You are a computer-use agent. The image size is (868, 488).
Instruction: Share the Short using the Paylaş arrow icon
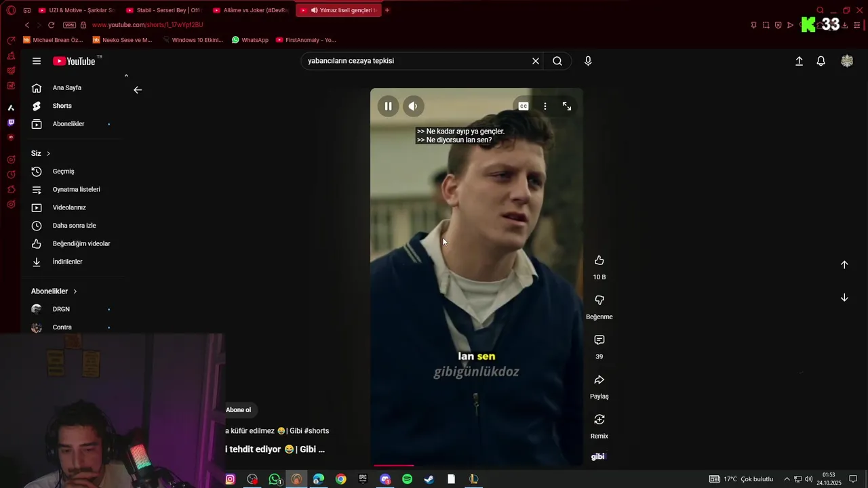click(599, 380)
